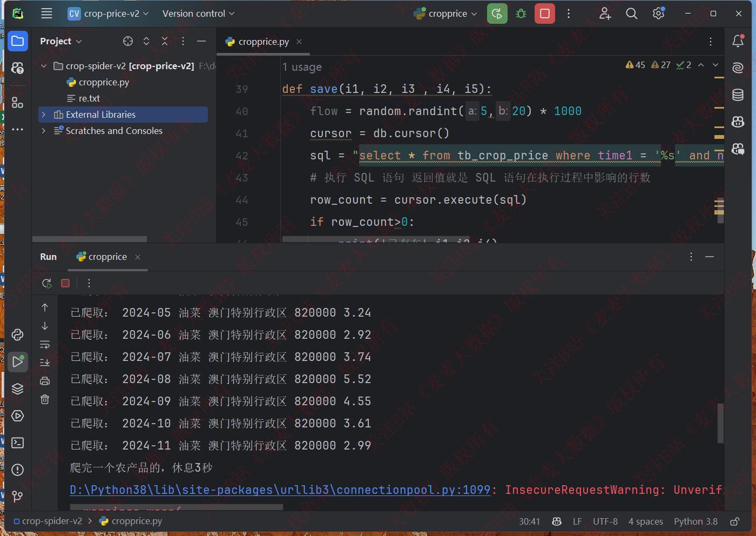Open Version control dropdown menu
Screen dimensions: 756x536
coord(198,14)
